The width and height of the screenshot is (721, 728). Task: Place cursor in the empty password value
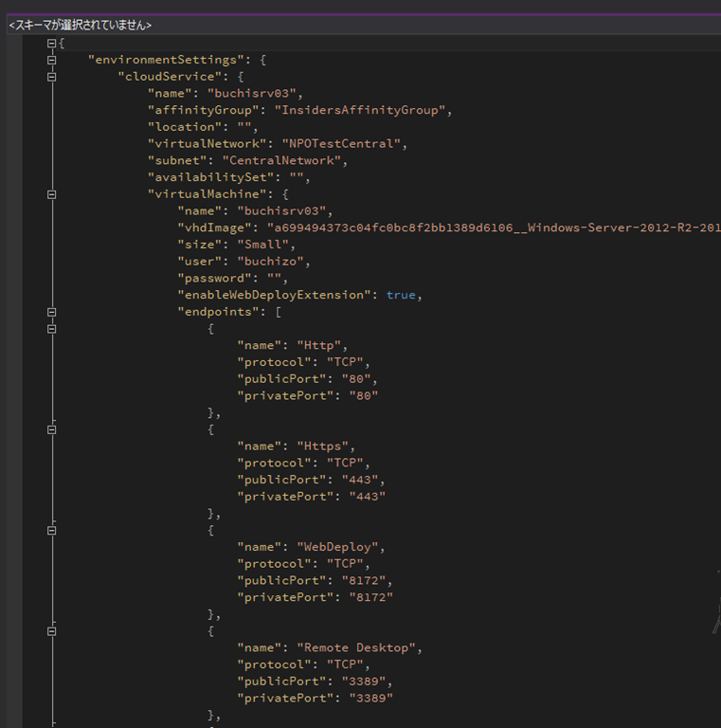pyautogui.click(x=276, y=278)
